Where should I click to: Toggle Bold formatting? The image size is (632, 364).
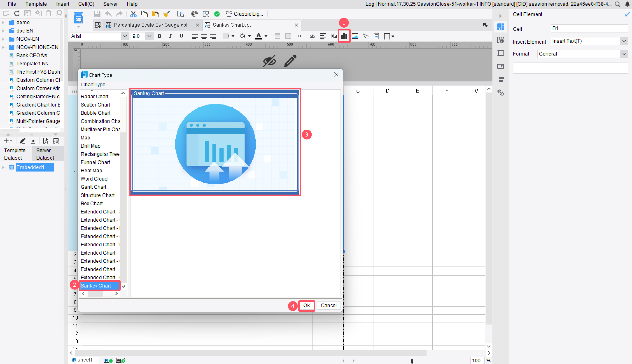[159, 36]
